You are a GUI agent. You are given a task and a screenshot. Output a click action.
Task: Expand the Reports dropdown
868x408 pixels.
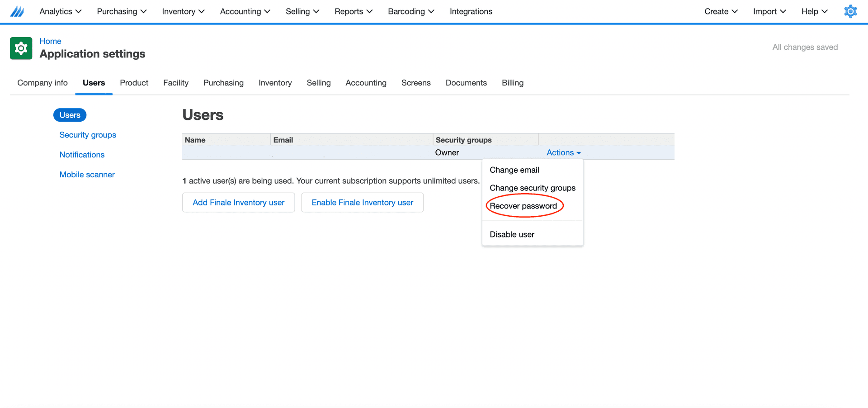click(x=353, y=11)
